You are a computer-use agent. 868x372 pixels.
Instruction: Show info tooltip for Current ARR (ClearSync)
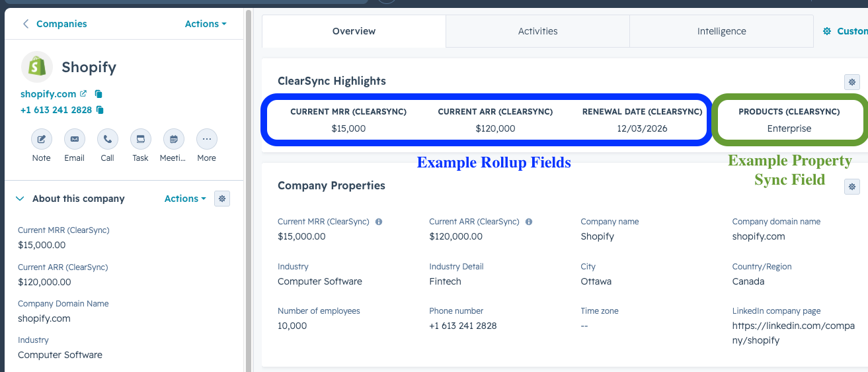[x=529, y=222]
